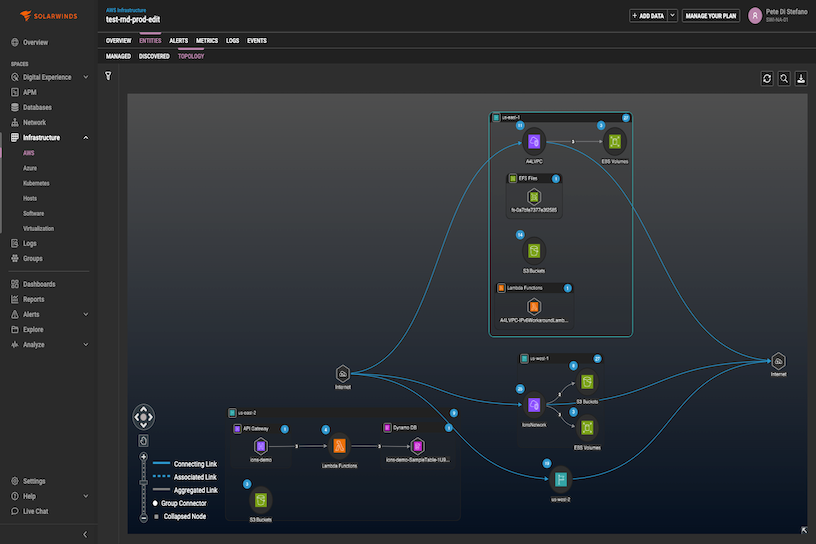Click the pan direction control pad
The image size is (816, 544).
(144, 417)
